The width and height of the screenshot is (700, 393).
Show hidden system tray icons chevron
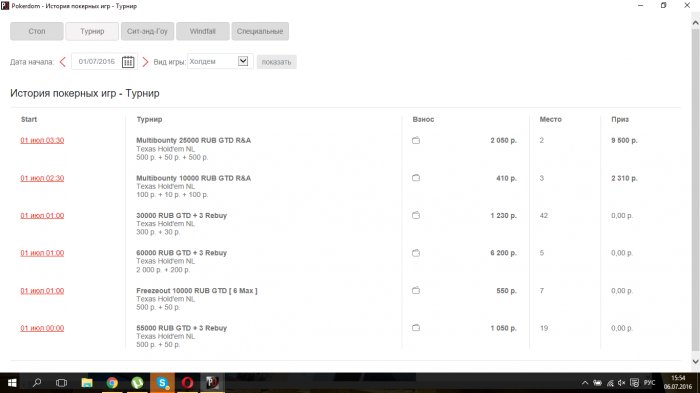point(584,383)
